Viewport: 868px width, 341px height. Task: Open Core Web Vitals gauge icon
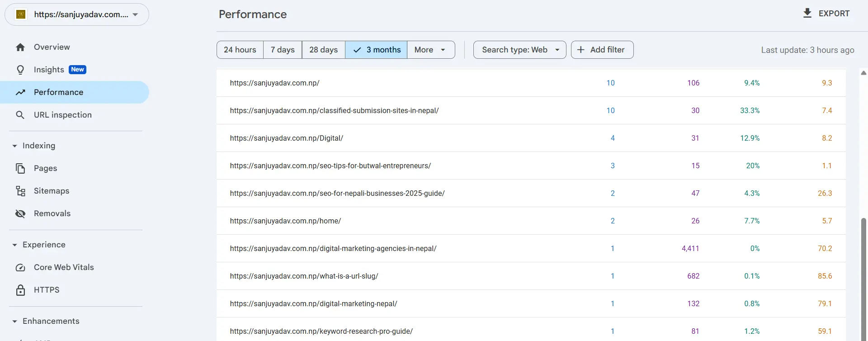coord(20,267)
